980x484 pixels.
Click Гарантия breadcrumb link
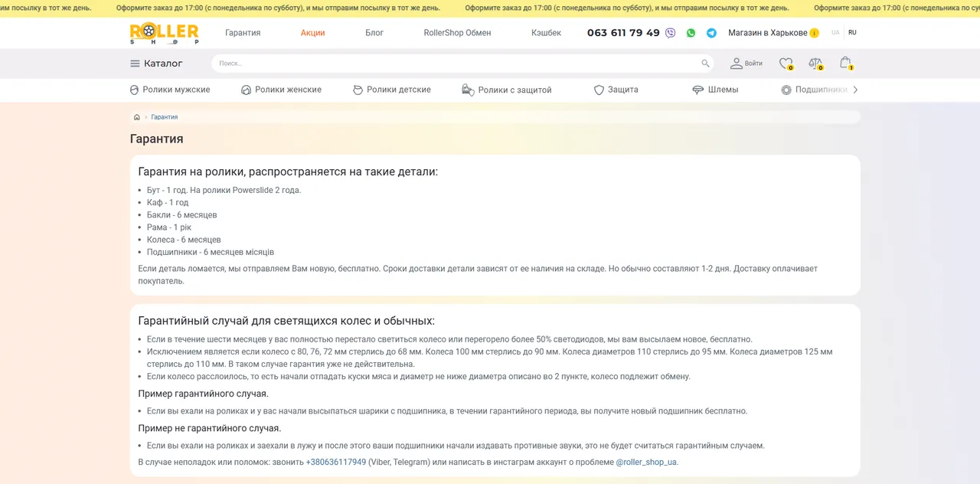[165, 117]
